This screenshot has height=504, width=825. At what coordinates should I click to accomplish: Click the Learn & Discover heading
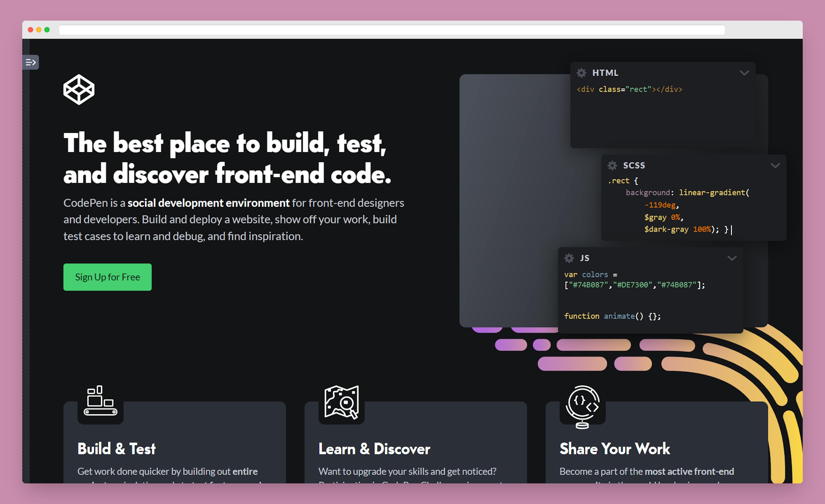click(374, 449)
